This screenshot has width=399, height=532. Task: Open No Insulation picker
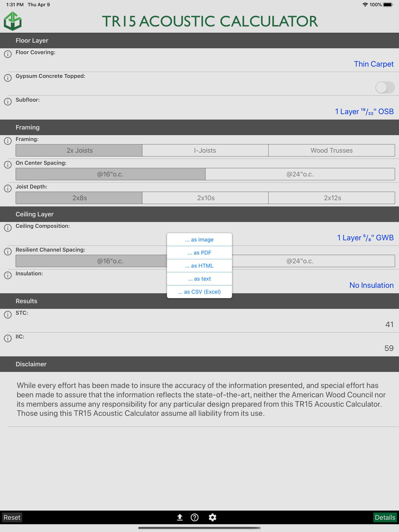click(371, 285)
